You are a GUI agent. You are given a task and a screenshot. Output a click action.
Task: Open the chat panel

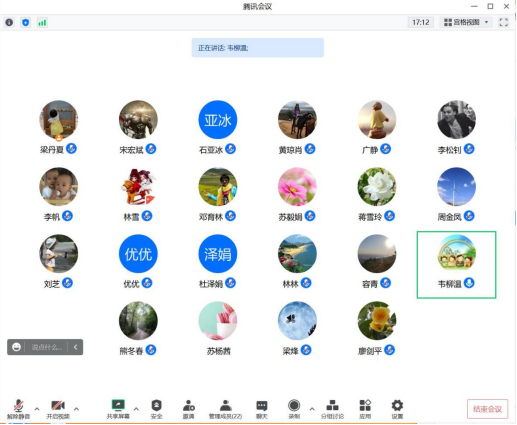tap(262, 409)
